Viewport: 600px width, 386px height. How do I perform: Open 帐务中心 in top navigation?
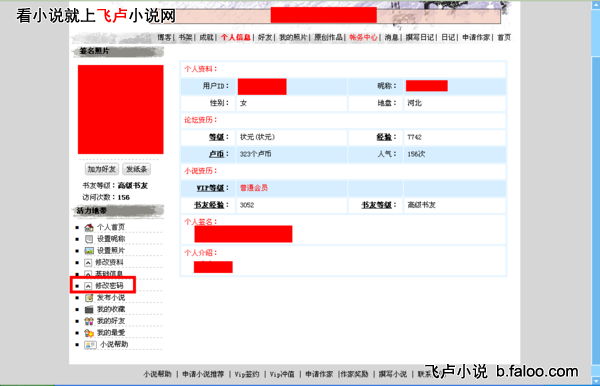click(363, 37)
